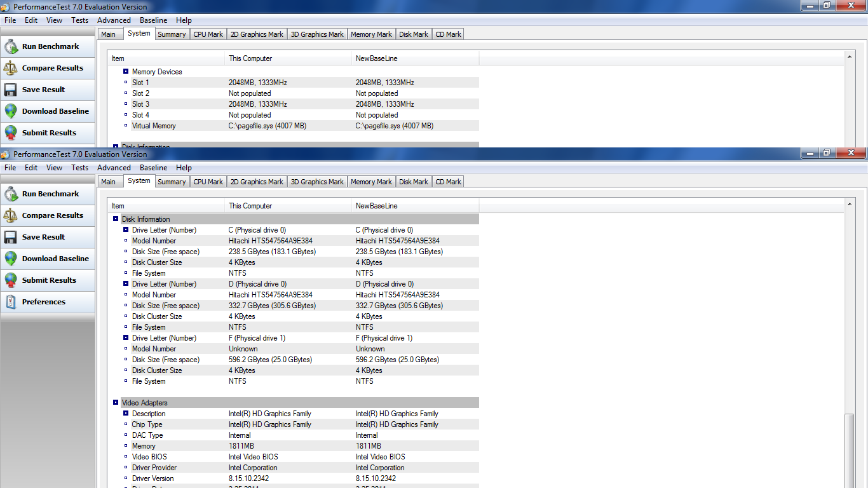The width and height of the screenshot is (868, 488).
Task: Click the Save Result floppy icon in the back window
Action: click(x=11, y=90)
